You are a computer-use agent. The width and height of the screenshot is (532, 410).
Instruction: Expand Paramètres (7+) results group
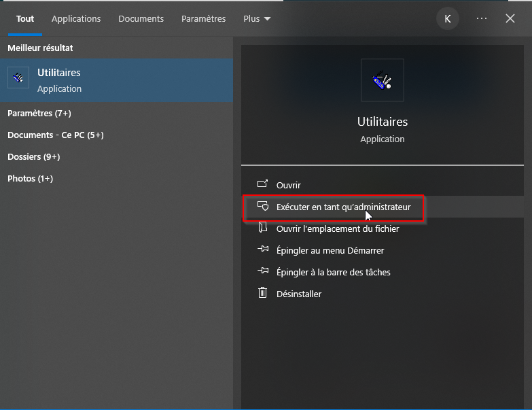click(x=39, y=114)
